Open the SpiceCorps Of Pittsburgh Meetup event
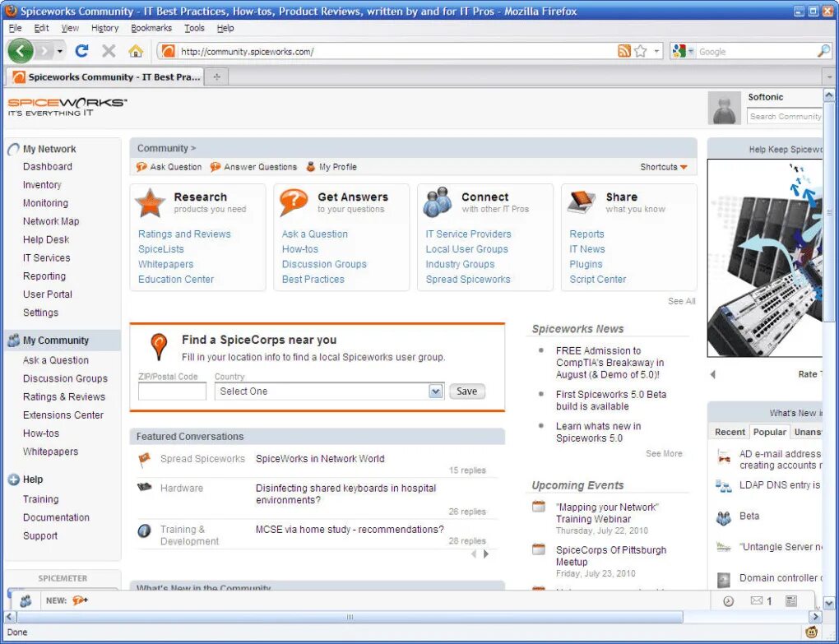Image resolution: width=839 pixels, height=644 pixels. [611, 556]
